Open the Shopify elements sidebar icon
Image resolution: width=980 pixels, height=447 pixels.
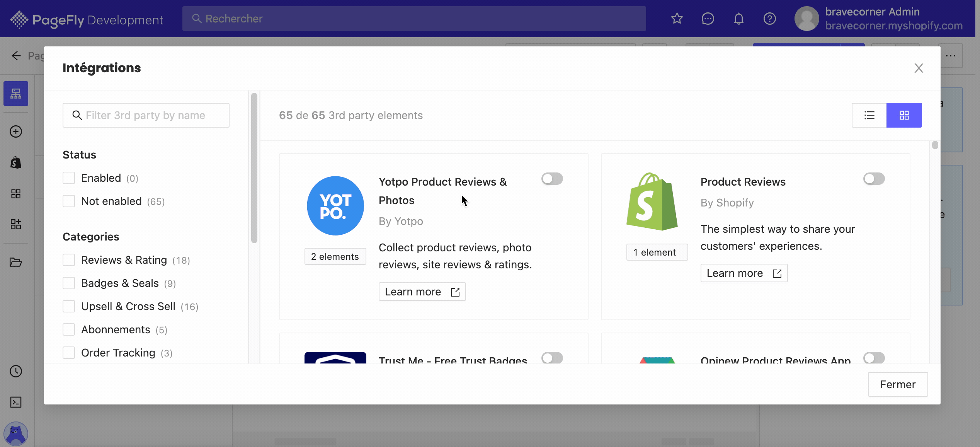(16, 162)
